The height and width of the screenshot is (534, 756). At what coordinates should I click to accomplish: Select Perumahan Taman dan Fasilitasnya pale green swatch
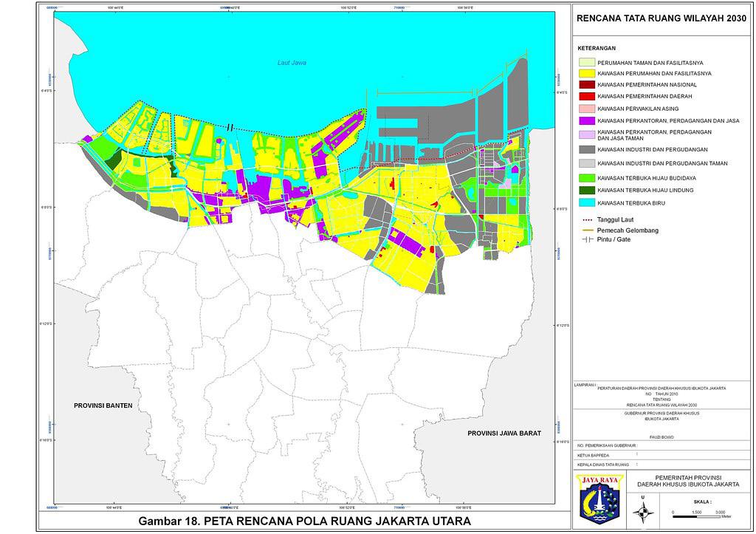click(586, 63)
